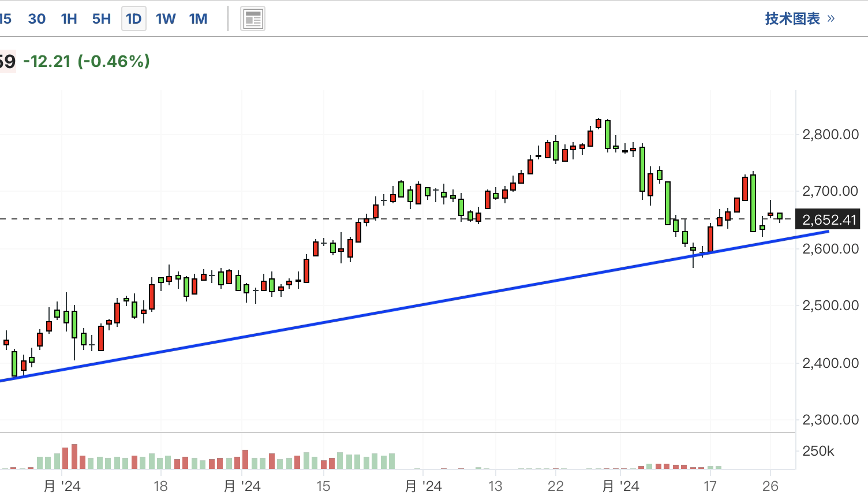Image resolution: width=868 pixels, height=499 pixels.
Task: Click the 250k volume axis label
Action: pos(818,451)
